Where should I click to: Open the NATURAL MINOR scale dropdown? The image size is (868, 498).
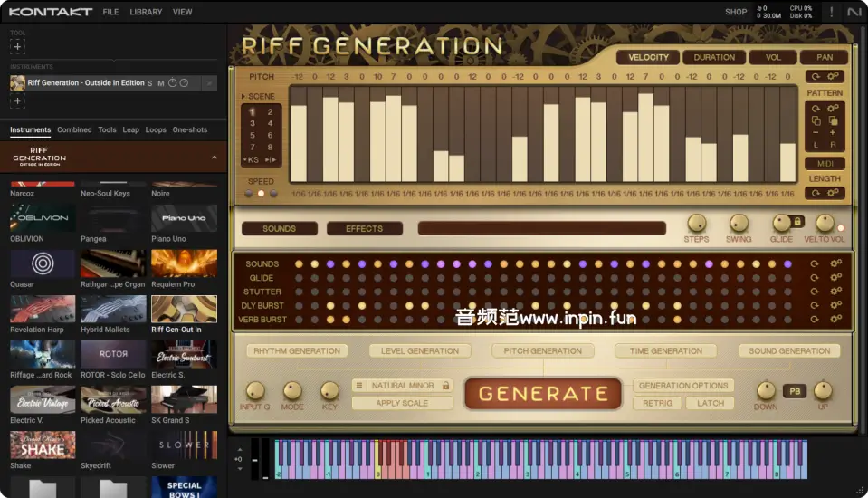tap(403, 385)
